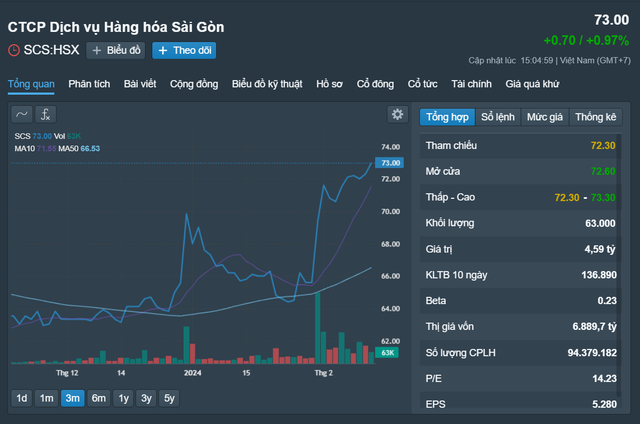Open the fx indicators button

(47, 114)
